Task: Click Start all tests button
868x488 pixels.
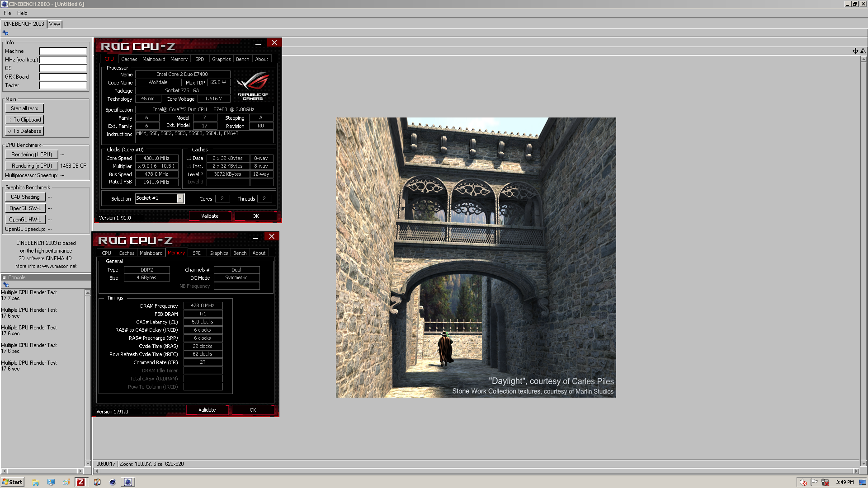Action: [24, 108]
